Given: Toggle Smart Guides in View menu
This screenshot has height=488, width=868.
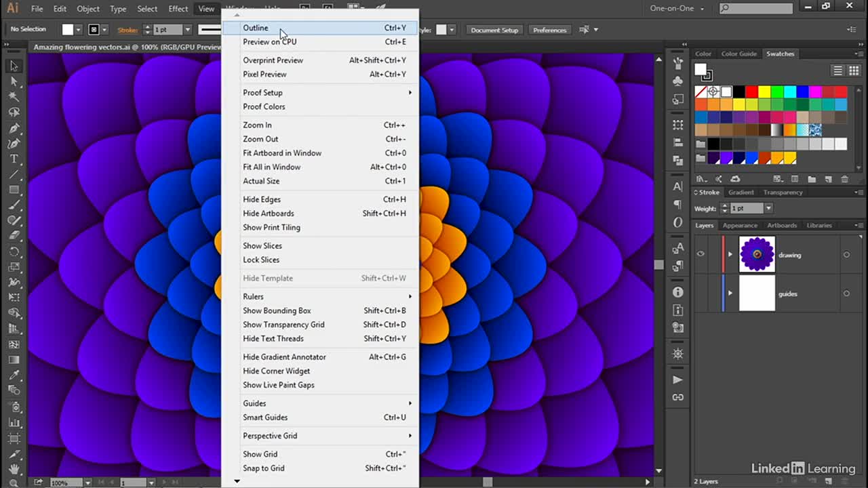Looking at the screenshot, I should pyautogui.click(x=320, y=418).
